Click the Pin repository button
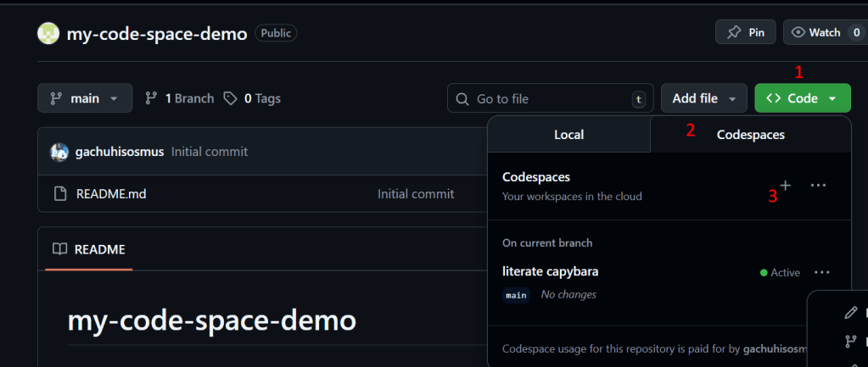Viewport: 868px width, 367px height. (745, 32)
